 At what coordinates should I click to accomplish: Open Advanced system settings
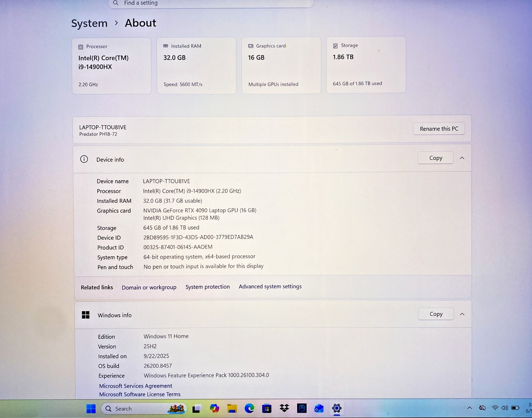coord(270,287)
